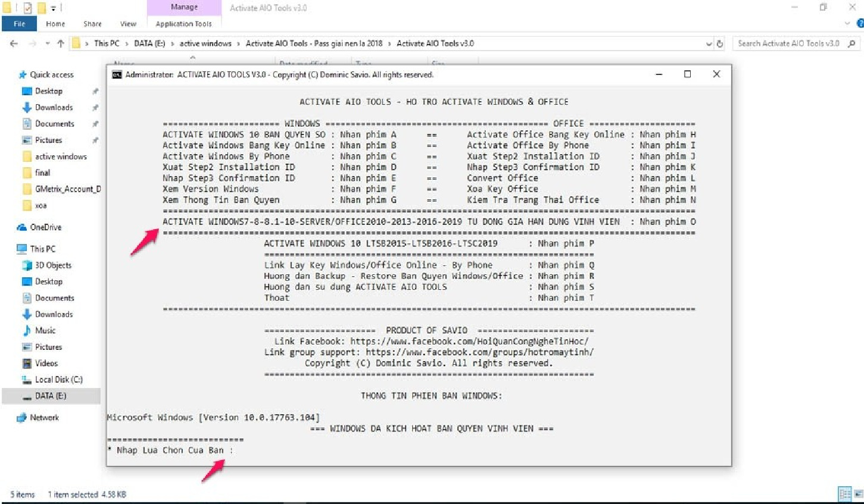This screenshot has width=864, height=504.
Task: Go up one folder level arrow
Action: pos(61,43)
